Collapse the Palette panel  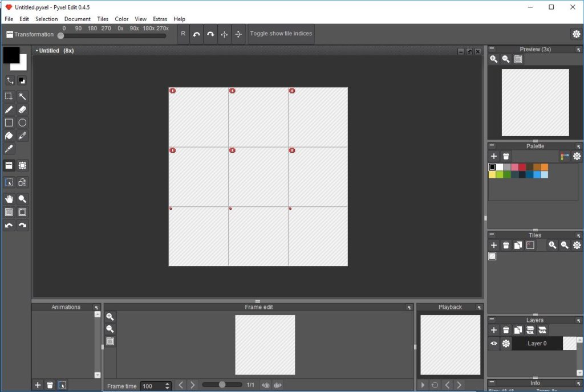(492, 146)
